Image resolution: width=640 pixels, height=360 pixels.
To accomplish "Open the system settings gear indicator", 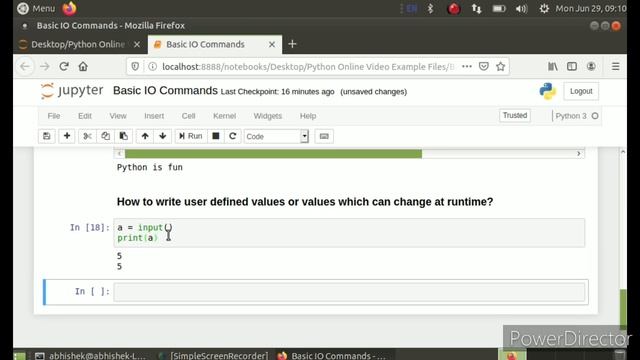I will (544, 8).
